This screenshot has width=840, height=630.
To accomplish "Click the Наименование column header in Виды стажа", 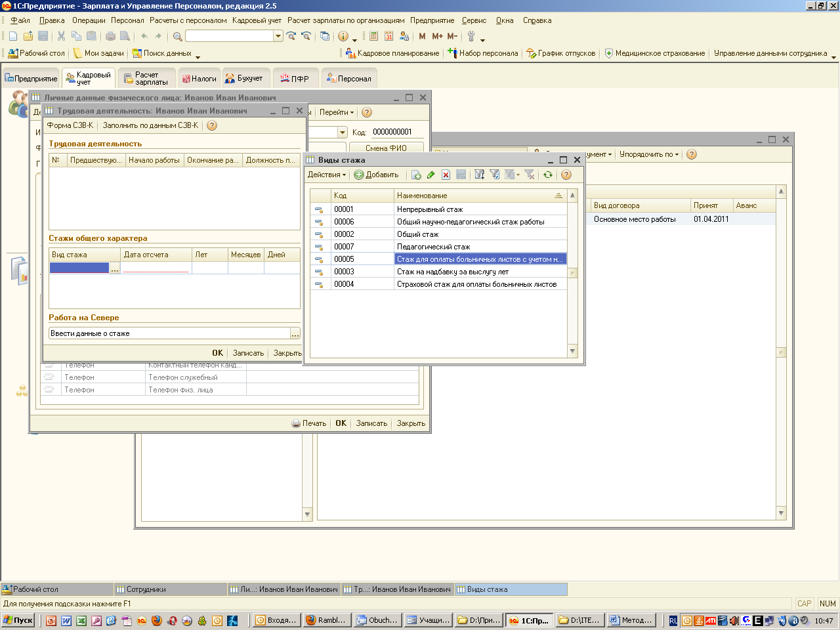I will point(480,196).
